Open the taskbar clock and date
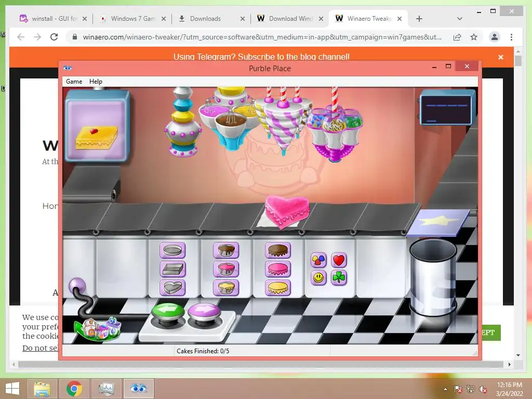This screenshot has width=532, height=399. pos(509,389)
